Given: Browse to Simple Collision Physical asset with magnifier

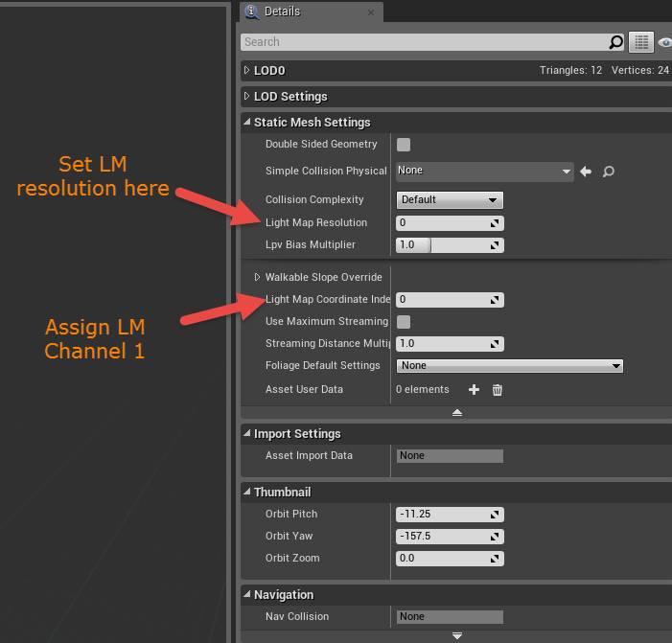Looking at the screenshot, I should 608,172.
